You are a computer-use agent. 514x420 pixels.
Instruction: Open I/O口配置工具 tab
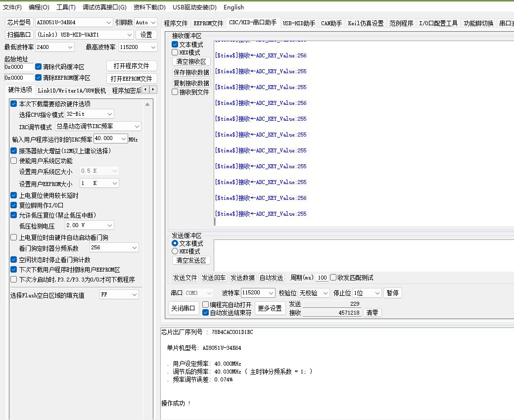pyautogui.click(x=438, y=23)
